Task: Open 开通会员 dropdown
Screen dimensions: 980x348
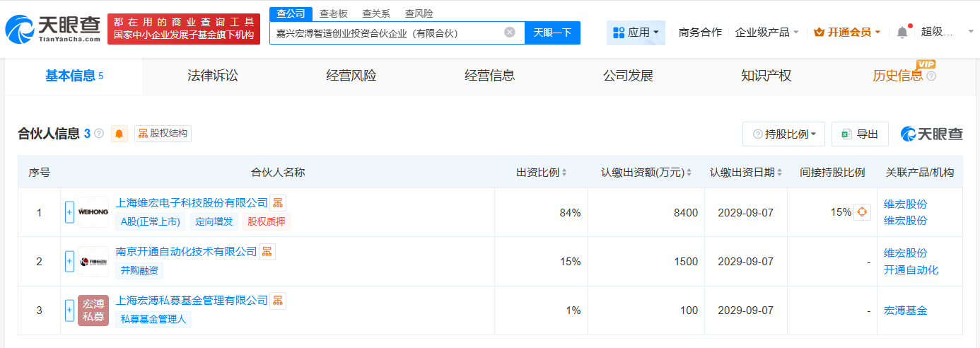Action: pyautogui.click(x=847, y=33)
